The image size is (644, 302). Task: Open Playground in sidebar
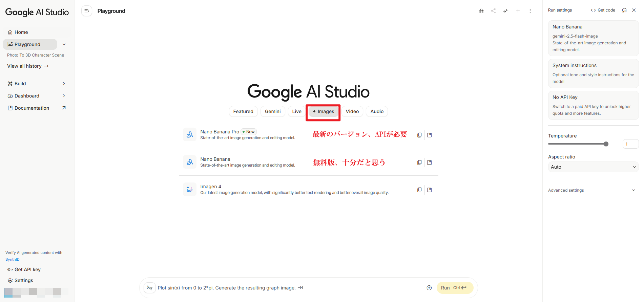tap(30, 44)
